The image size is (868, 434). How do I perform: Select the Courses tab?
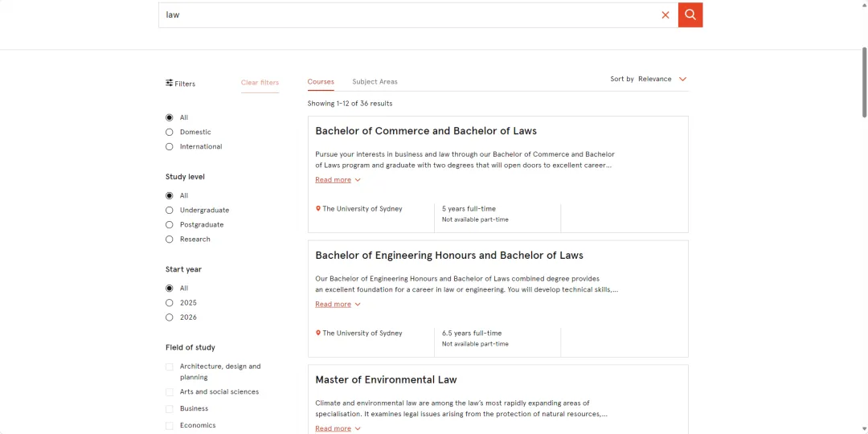pos(321,82)
